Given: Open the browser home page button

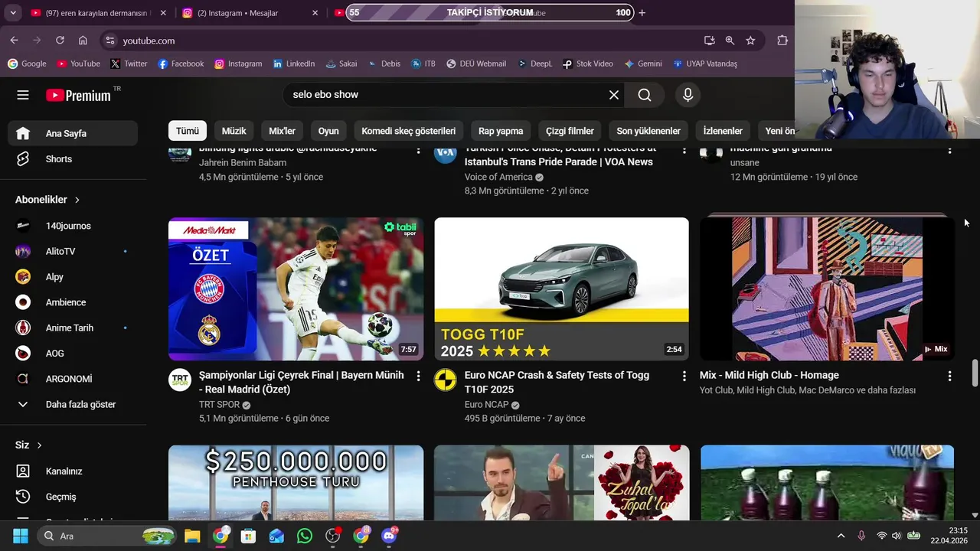Looking at the screenshot, I should click(83, 41).
